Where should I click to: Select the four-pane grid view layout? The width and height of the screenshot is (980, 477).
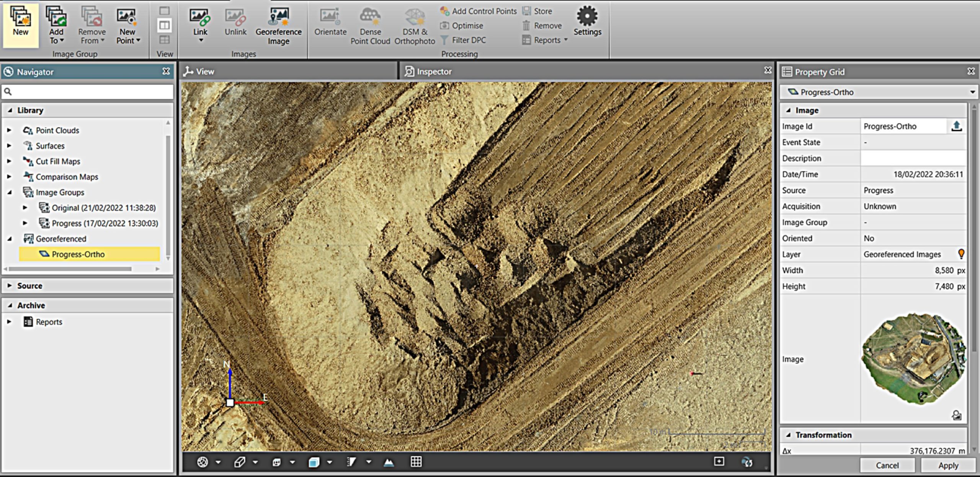pos(164,40)
